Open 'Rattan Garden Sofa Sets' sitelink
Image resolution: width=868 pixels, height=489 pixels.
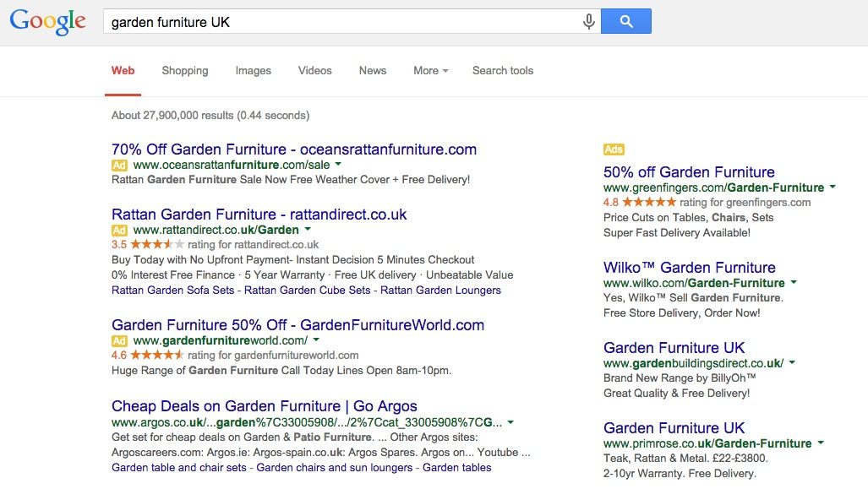pos(172,291)
